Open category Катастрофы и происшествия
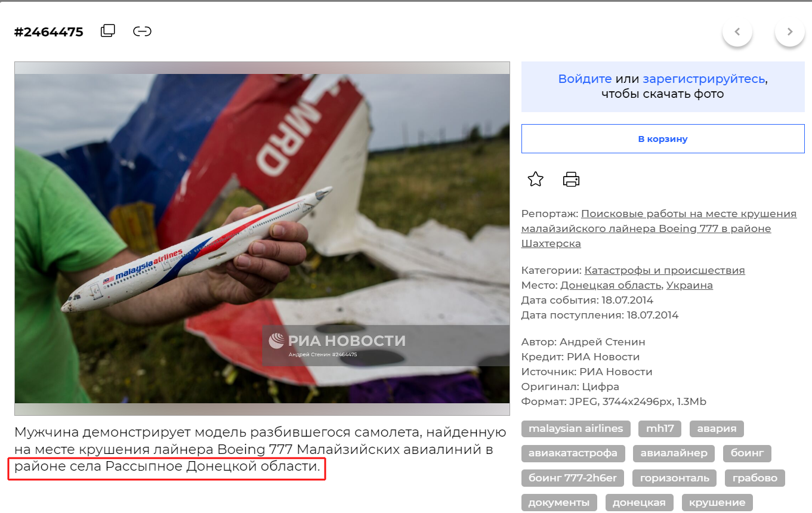This screenshot has width=812, height=513. point(665,270)
